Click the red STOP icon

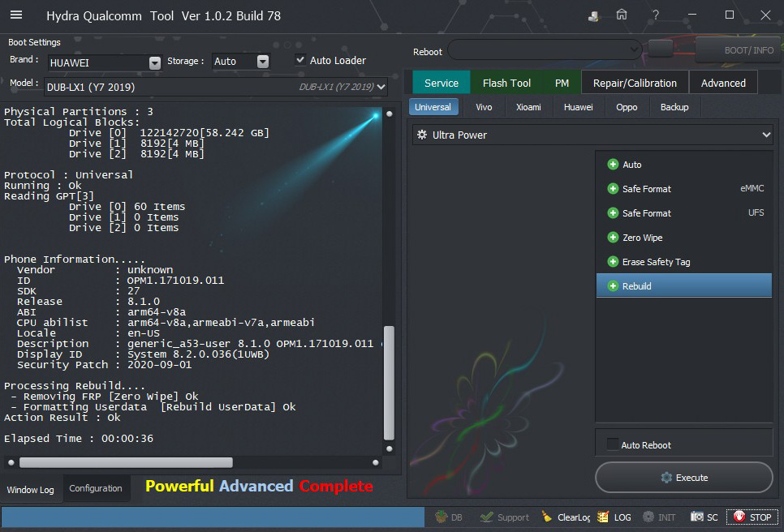point(739,517)
